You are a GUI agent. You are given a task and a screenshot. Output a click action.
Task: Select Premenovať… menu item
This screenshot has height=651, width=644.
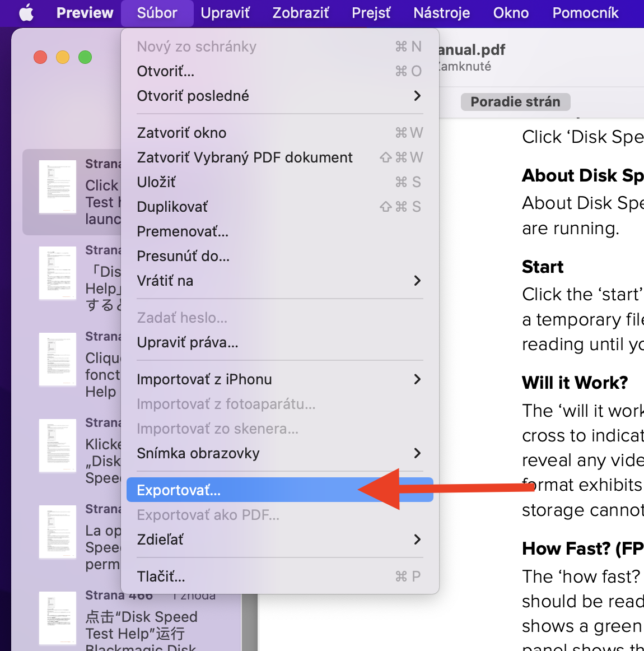click(x=183, y=231)
